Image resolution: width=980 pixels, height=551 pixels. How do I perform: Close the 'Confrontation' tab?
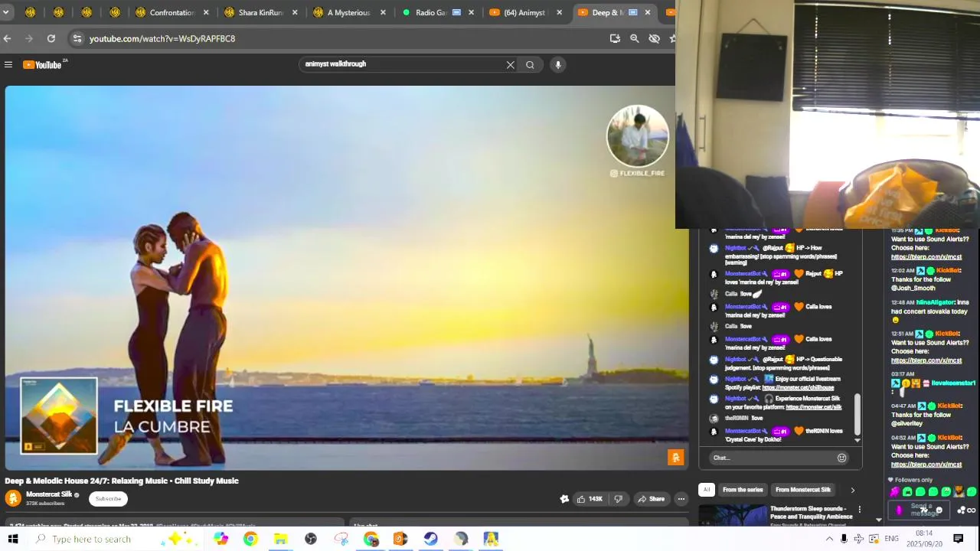[x=206, y=12]
